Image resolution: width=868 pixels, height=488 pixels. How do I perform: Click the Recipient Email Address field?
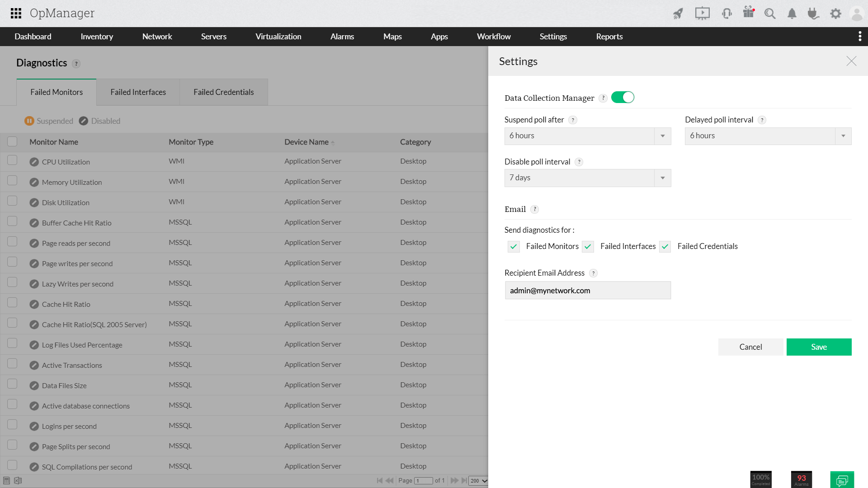(587, 291)
